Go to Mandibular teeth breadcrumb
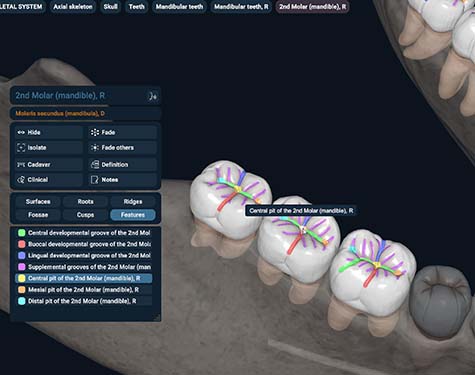 [179, 7]
